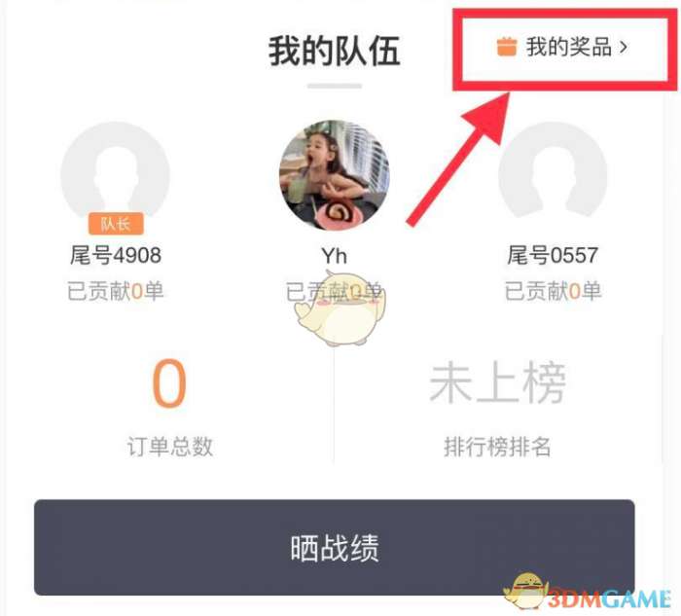Viewport: 681px width, 616px height.
Task: Open the 我的奖品 gift box icon
Action: click(507, 47)
